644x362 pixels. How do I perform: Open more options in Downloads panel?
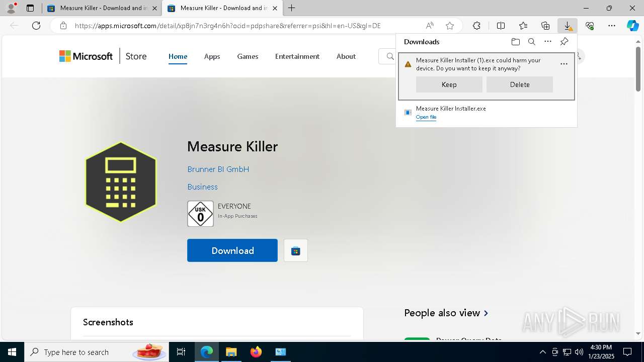pos(548,42)
